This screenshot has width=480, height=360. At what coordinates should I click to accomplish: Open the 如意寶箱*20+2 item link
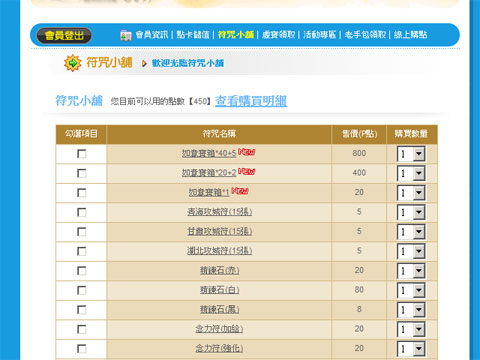click(x=209, y=173)
